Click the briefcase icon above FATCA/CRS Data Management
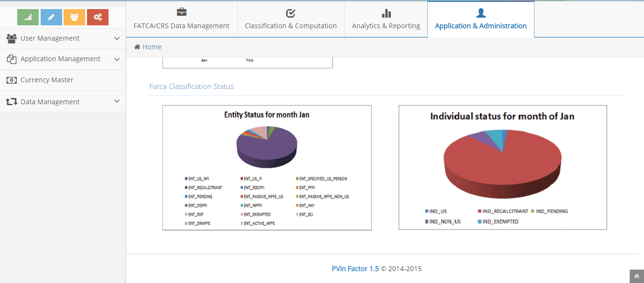 [x=182, y=12]
